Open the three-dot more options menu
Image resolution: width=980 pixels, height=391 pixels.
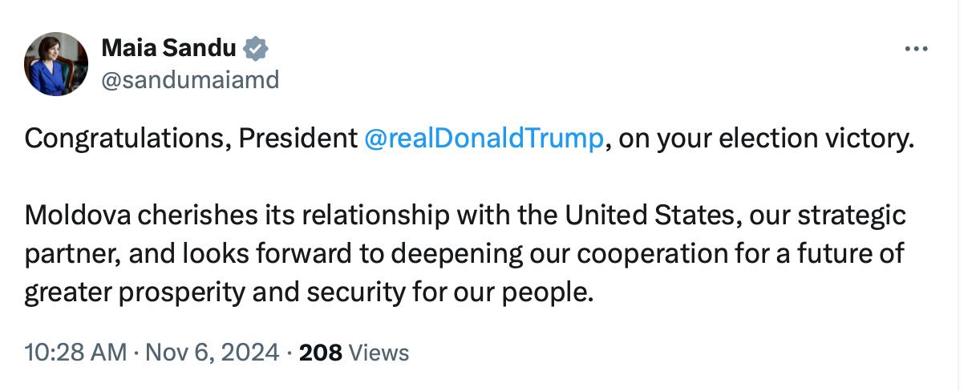coord(915,49)
